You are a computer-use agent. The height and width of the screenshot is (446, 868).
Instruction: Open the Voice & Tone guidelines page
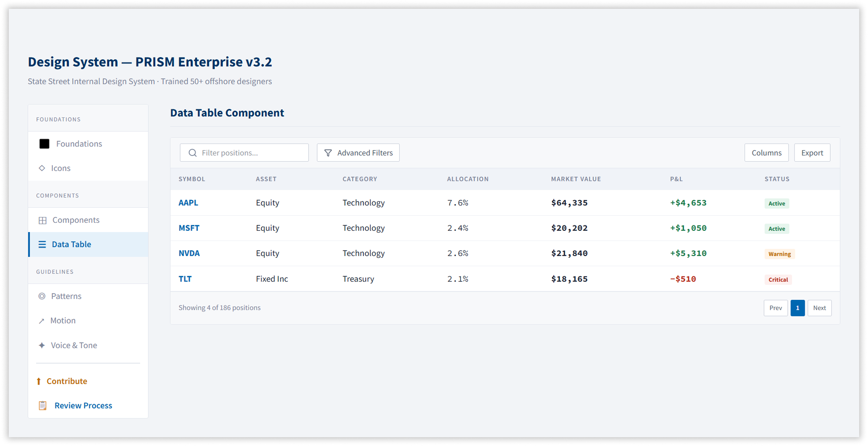(x=74, y=345)
